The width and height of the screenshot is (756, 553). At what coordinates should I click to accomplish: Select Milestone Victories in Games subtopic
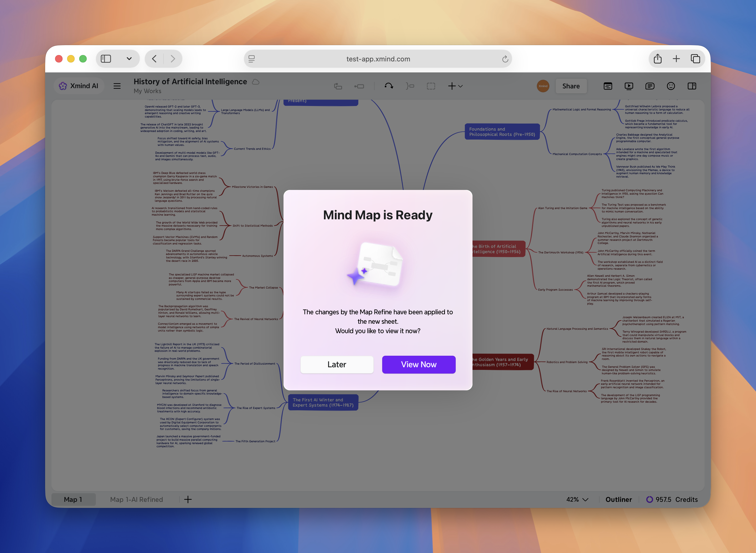[x=252, y=187]
